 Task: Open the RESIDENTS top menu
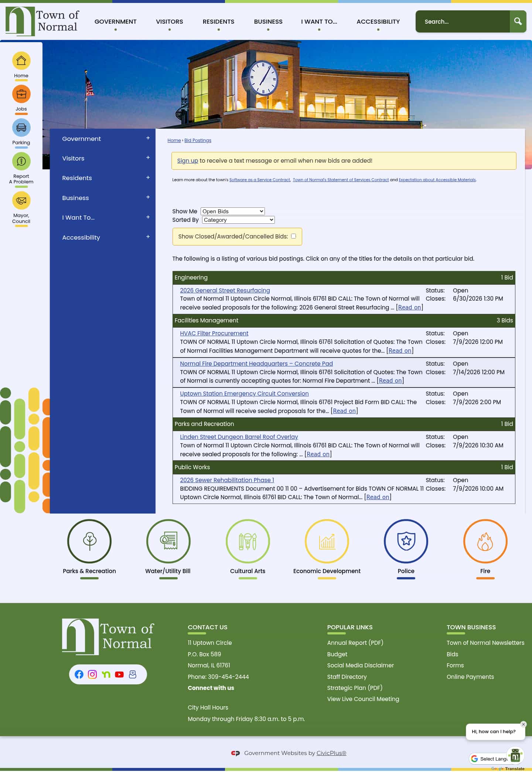[218, 21]
